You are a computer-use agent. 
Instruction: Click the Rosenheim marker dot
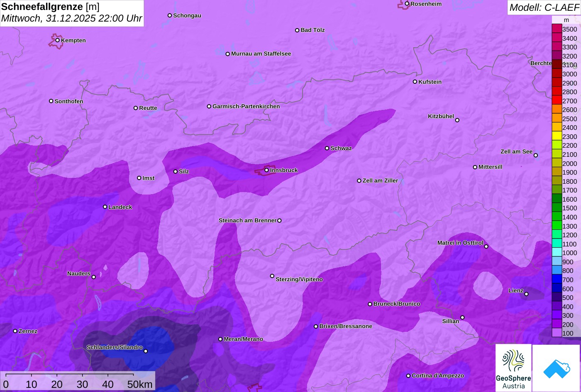click(407, 4)
